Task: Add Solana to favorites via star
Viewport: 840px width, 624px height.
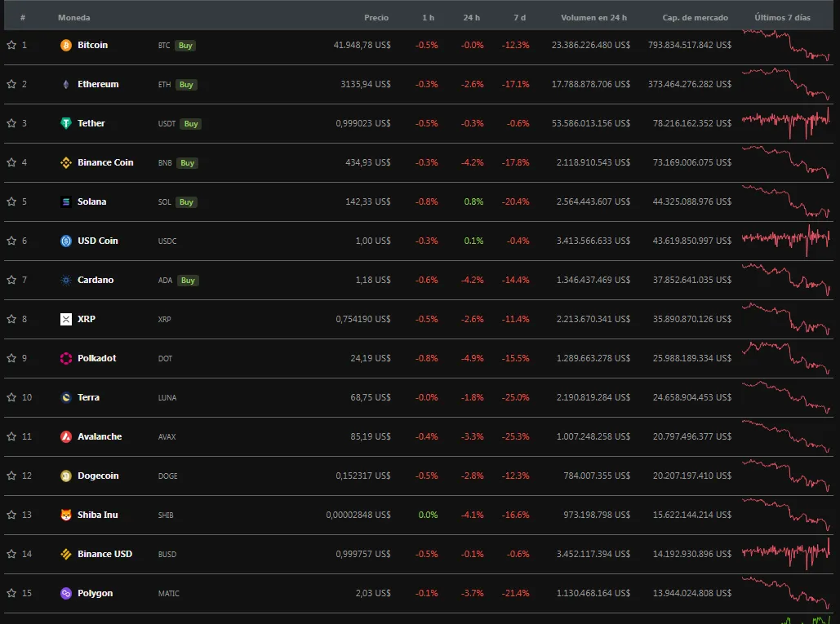Action: point(11,201)
